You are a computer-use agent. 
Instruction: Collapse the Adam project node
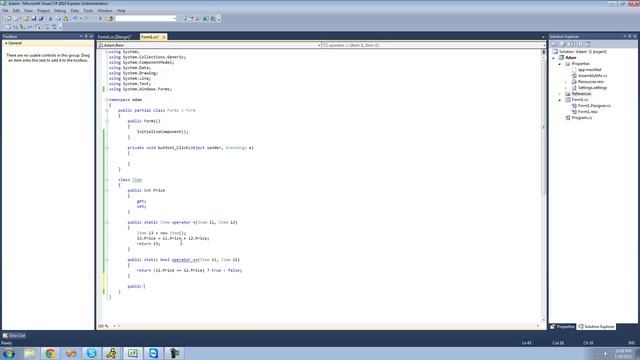pyautogui.click(x=554, y=58)
